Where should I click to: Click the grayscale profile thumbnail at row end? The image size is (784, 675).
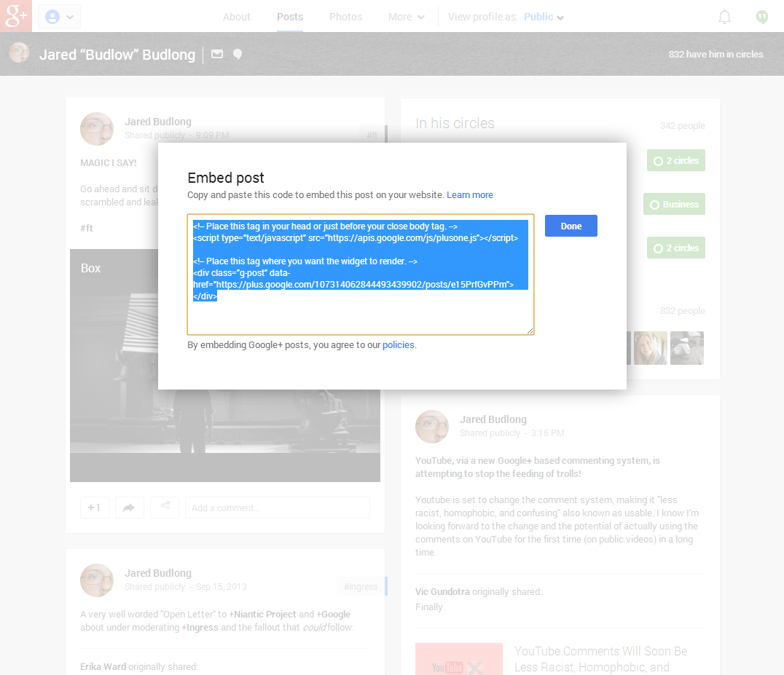tap(687, 348)
